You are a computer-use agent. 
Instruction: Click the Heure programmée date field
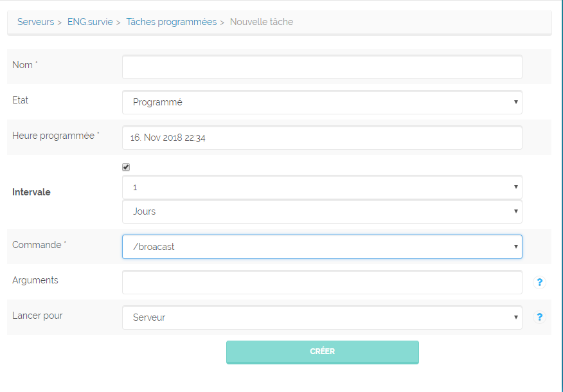(x=322, y=138)
